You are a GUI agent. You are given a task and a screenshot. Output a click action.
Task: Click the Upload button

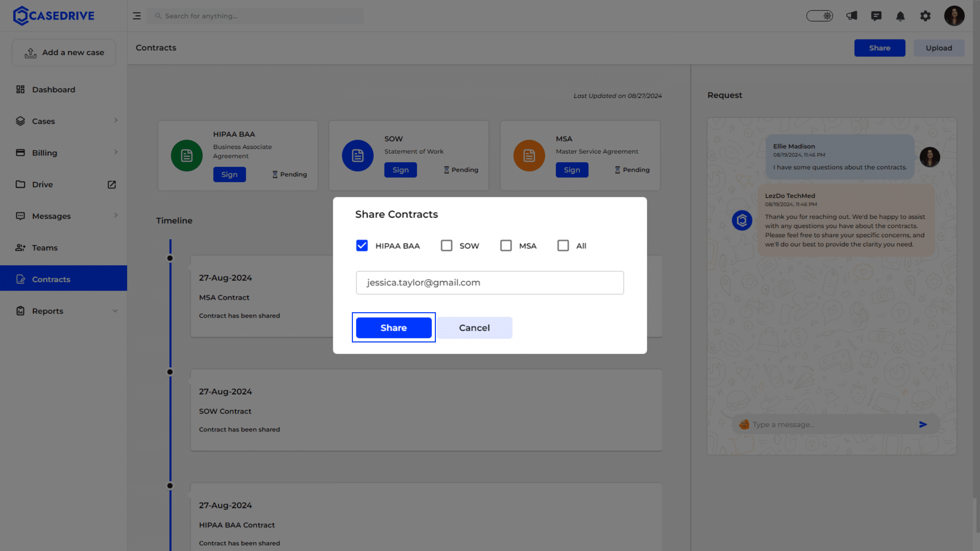click(x=939, y=48)
